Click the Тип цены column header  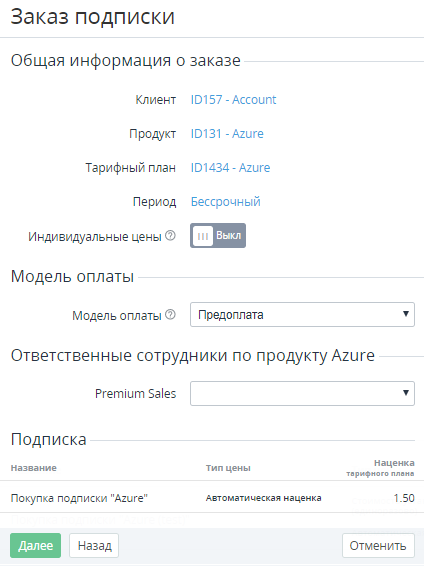point(228,468)
